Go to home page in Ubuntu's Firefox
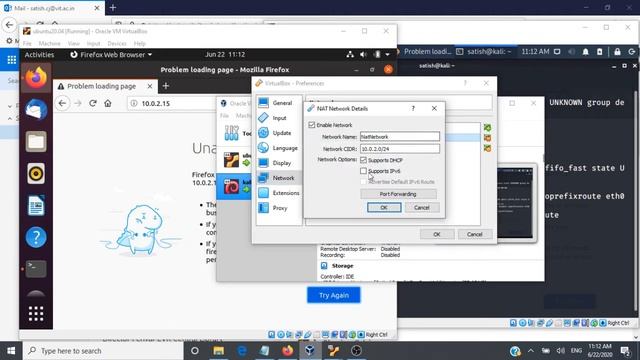 pyautogui.click(x=108, y=103)
